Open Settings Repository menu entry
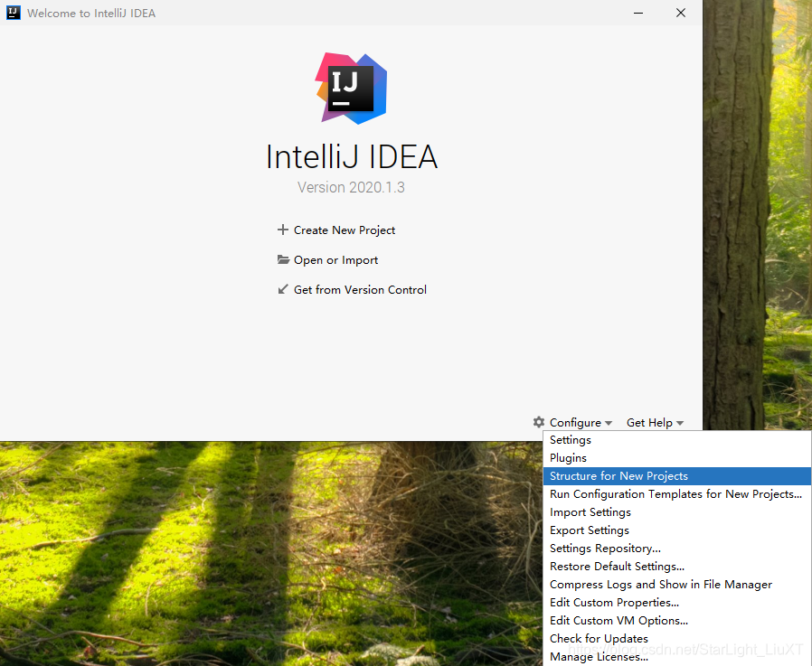This screenshot has width=812, height=666. point(677,549)
